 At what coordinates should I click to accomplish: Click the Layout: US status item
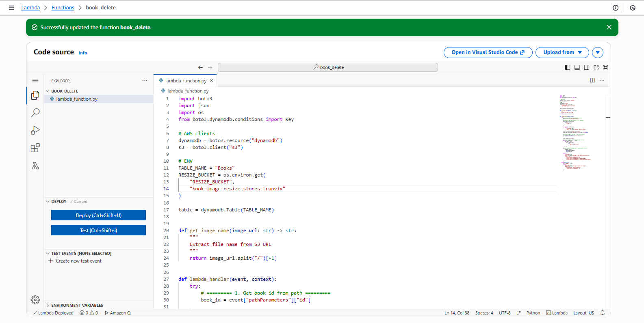click(x=583, y=313)
